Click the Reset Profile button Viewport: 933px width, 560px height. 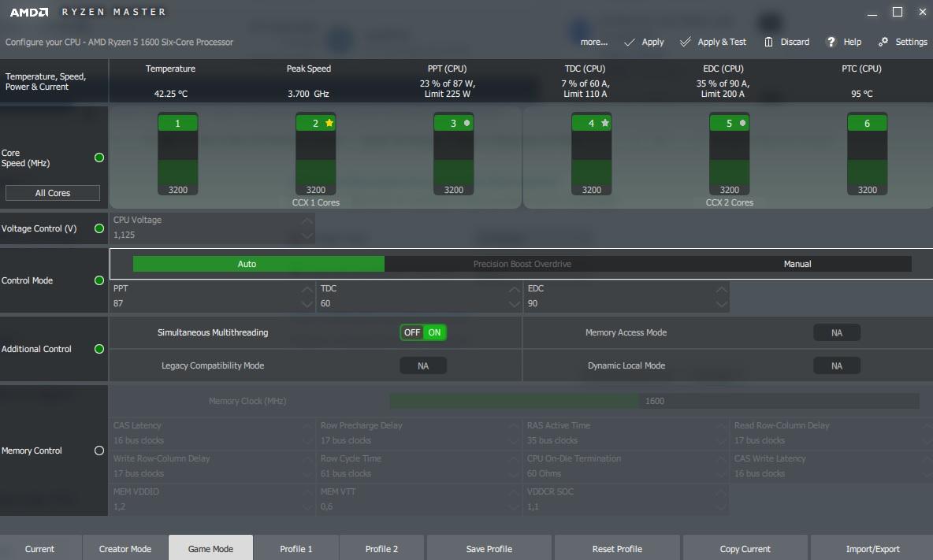point(617,549)
